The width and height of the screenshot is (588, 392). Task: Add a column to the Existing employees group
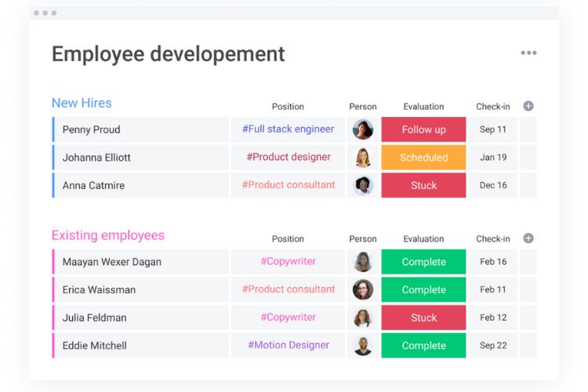528,238
